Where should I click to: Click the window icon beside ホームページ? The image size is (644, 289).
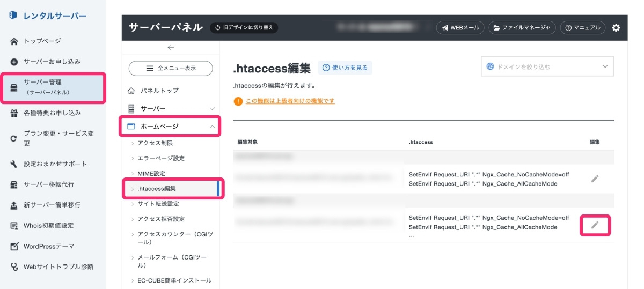tap(131, 127)
